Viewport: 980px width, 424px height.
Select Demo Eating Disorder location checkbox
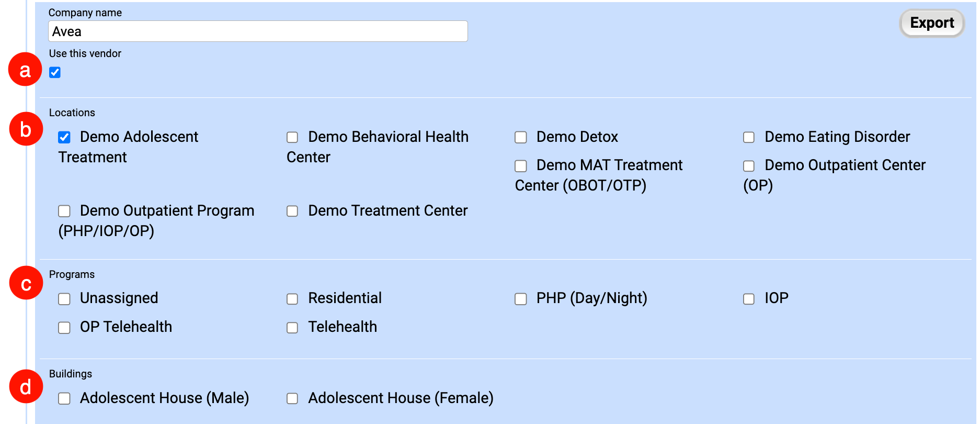pyautogui.click(x=749, y=137)
